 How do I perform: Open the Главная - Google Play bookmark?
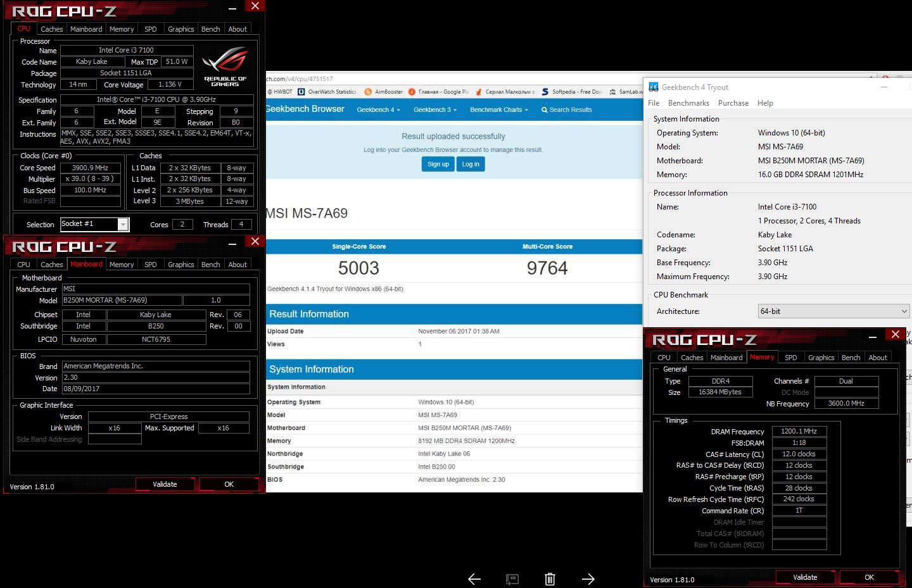click(439, 92)
